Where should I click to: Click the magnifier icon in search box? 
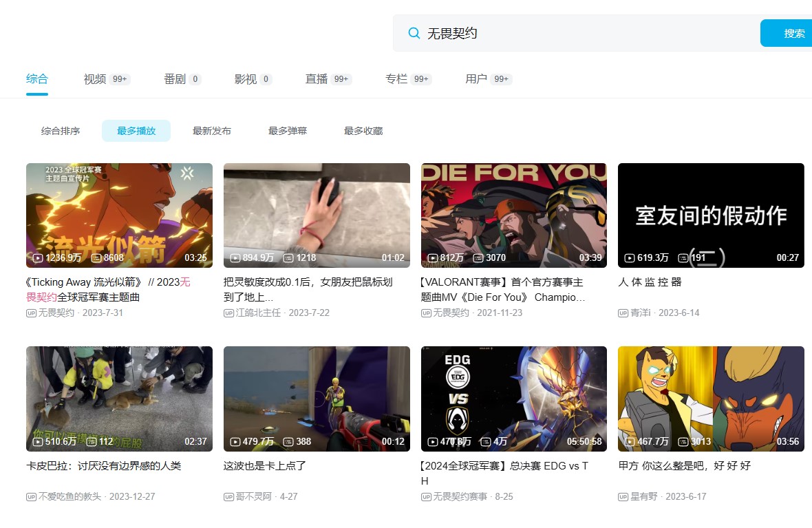(414, 33)
